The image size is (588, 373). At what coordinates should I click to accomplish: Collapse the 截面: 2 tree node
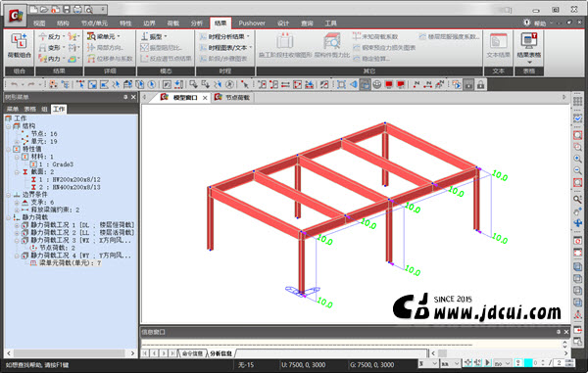[18, 172]
